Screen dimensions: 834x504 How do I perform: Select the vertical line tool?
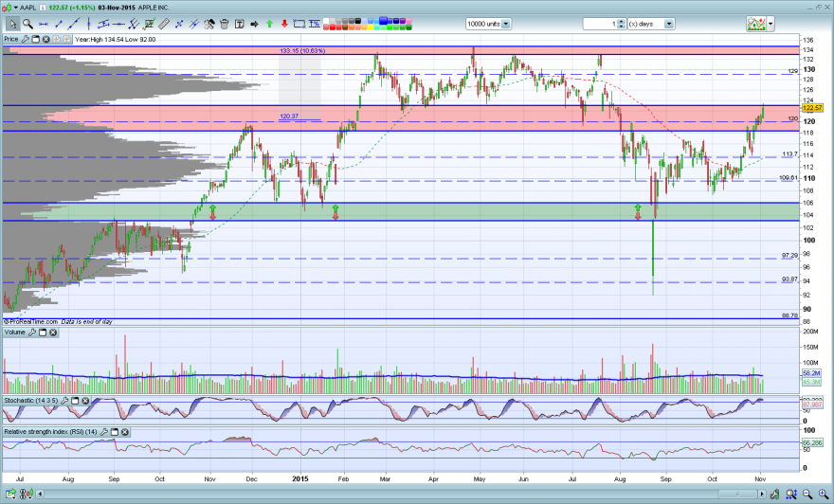click(89, 24)
